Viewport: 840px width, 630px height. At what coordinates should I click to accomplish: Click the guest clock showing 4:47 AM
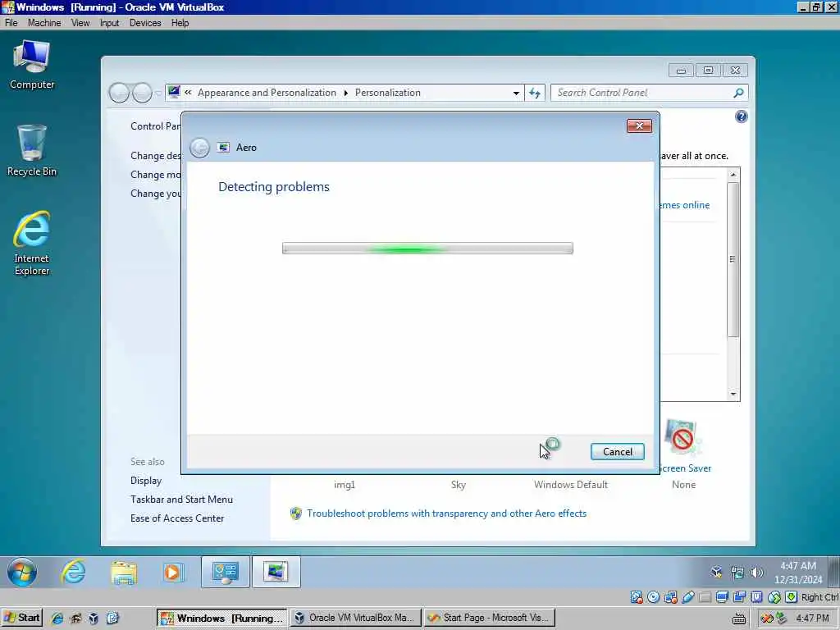797,572
